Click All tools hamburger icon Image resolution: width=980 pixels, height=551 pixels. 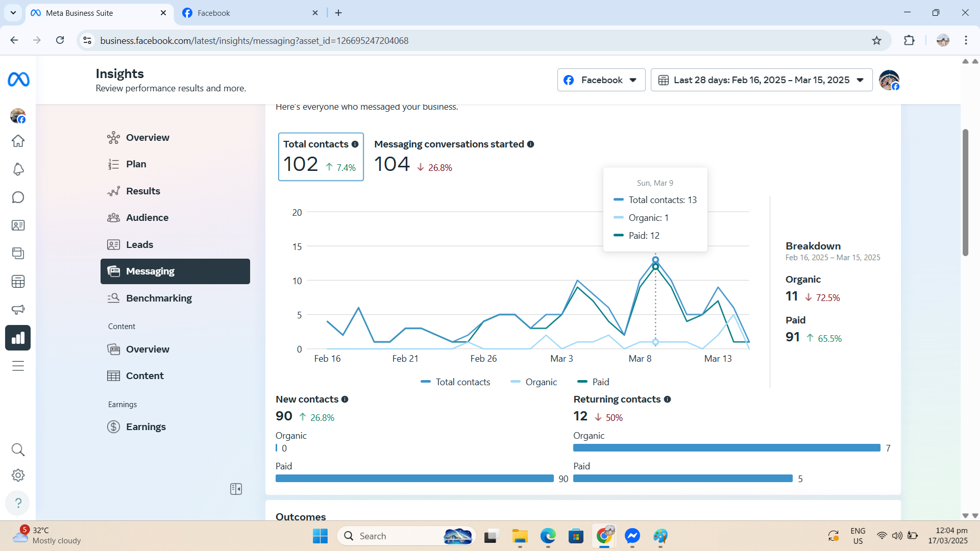18,366
